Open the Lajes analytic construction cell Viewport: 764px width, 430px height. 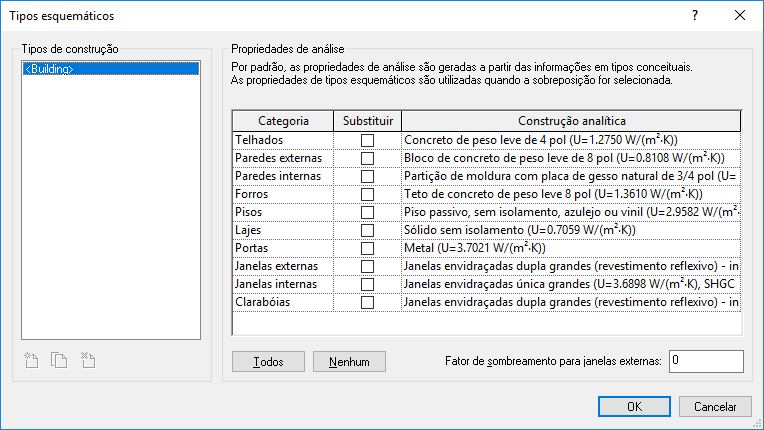click(570, 230)
